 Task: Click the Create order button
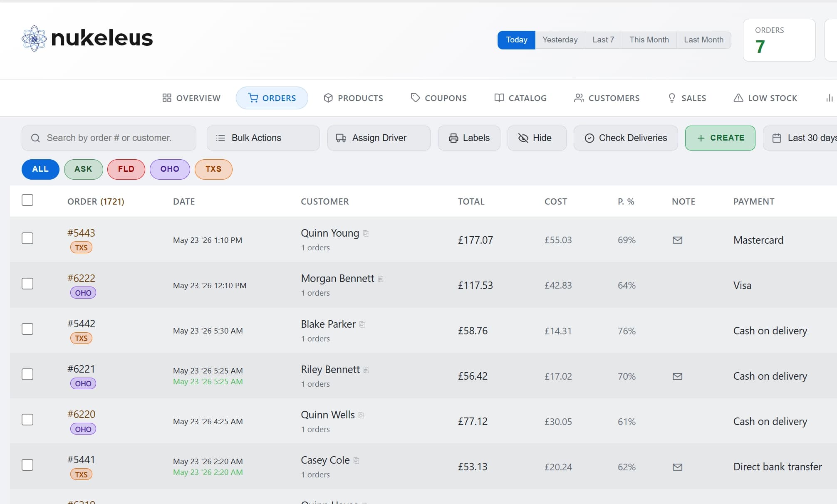coord(720,138)
